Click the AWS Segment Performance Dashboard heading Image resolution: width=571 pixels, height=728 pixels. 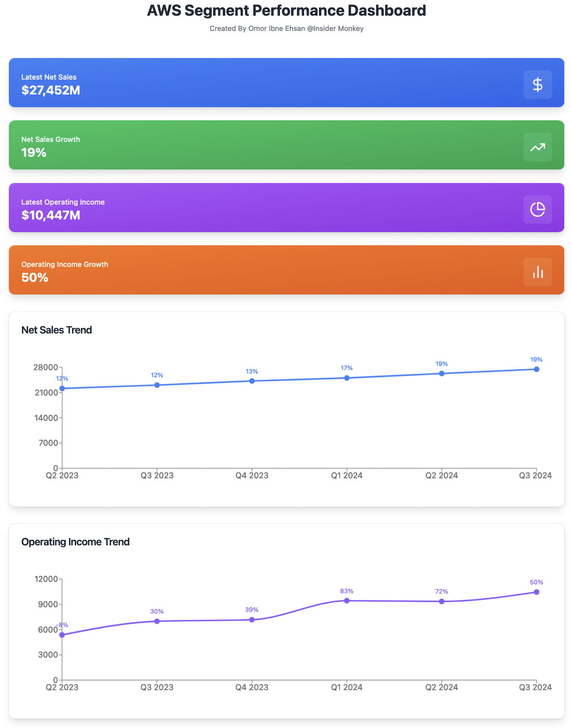[x=286, y=11]
